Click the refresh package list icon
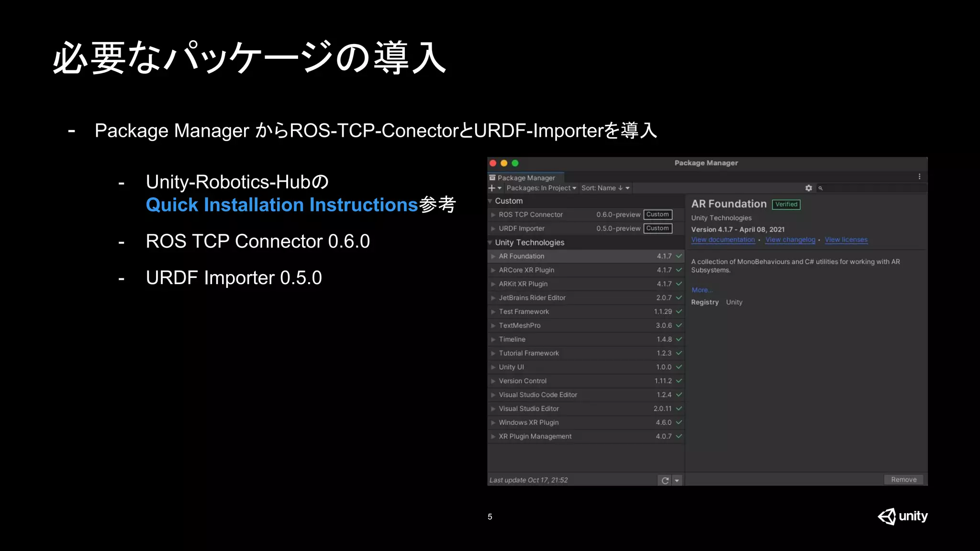Viewport: 980px width, 551px height. coord(665,480)
